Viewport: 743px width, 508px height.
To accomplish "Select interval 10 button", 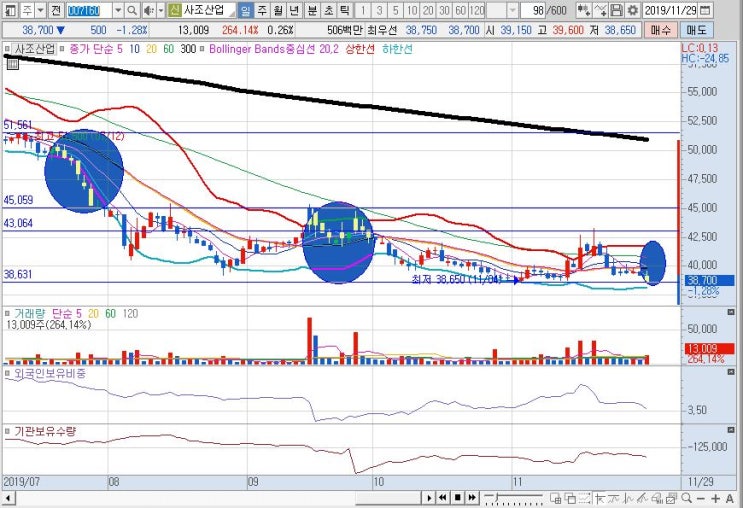I will [x=412, y=10].
